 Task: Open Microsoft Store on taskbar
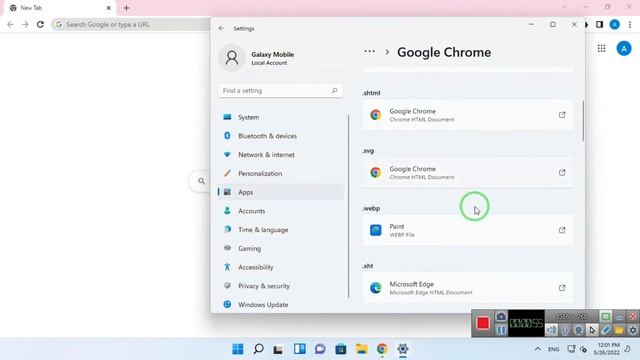(x=341, y=349)
